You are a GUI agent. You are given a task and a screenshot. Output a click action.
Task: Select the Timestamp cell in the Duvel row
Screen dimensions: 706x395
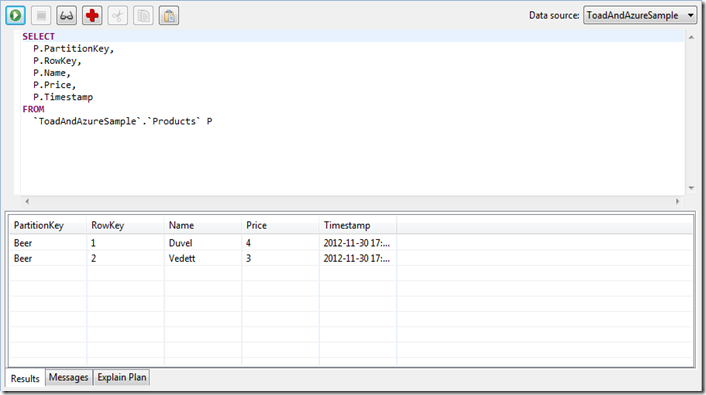(358, 243)
